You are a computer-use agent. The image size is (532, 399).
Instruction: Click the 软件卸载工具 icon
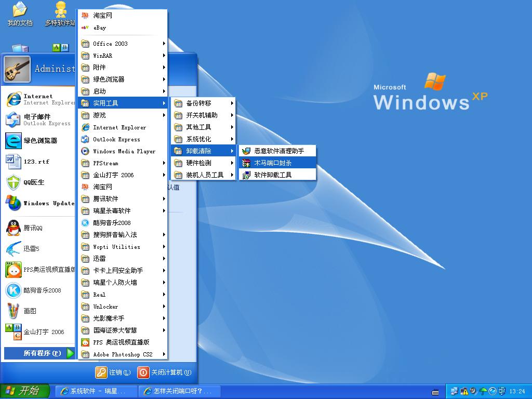246,175
